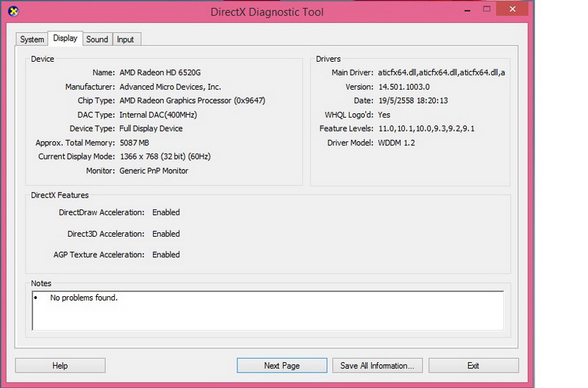Viewport: 588px width, 388px height.
Task: Click the Notes text box
Action: [268, 310]
